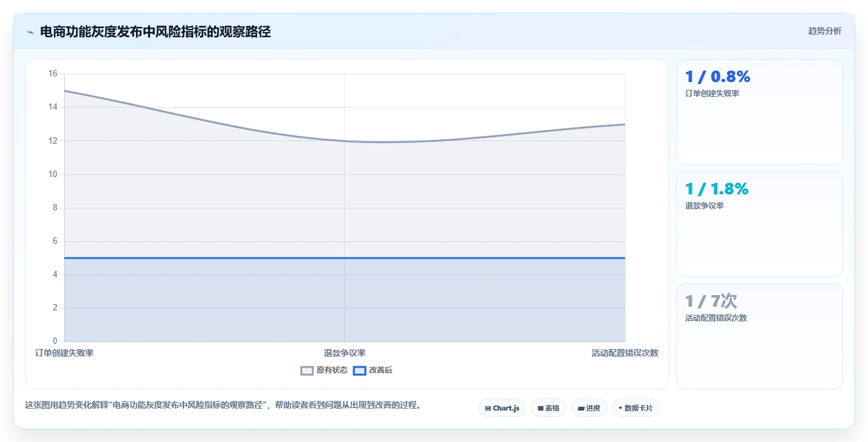Click the y-axis label 16

tap(53, 74)
